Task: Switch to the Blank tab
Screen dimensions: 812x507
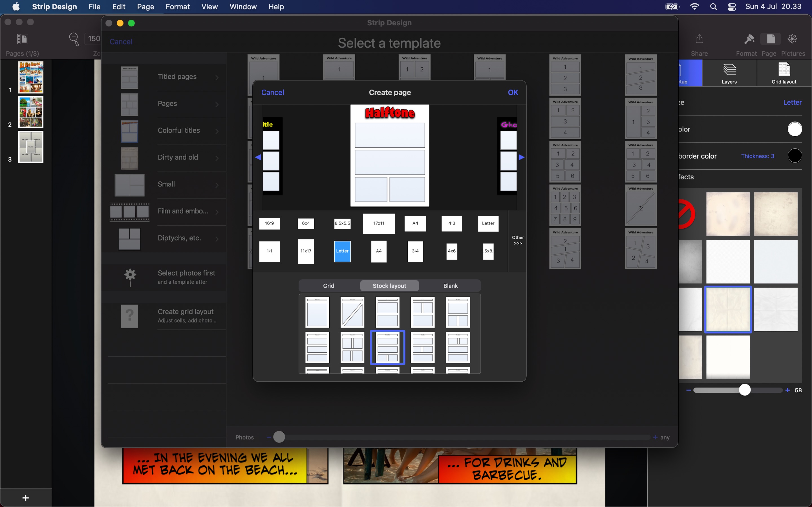Action: point(450,286)
